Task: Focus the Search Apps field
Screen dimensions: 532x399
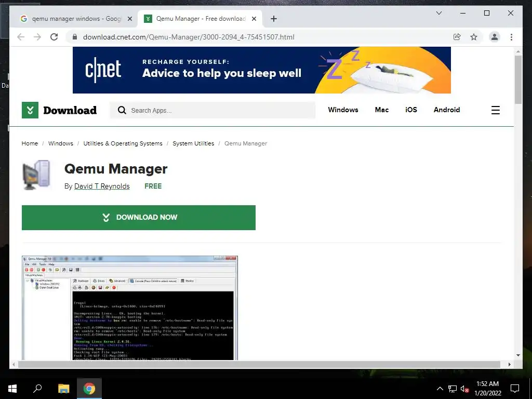Action: pyautogui.click(x=212, y=110)
